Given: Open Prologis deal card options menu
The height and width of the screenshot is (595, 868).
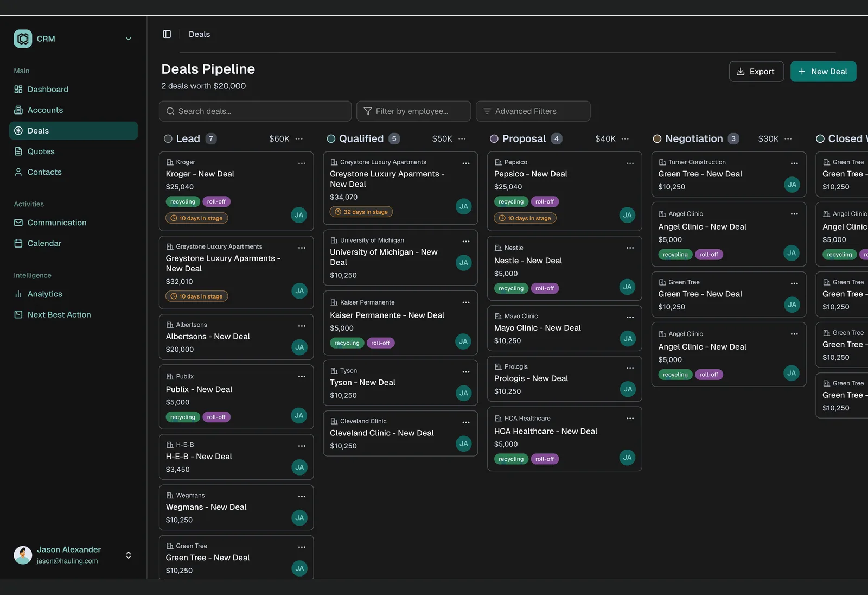Looking at the screenshot, I should click(x=630, y=368).
